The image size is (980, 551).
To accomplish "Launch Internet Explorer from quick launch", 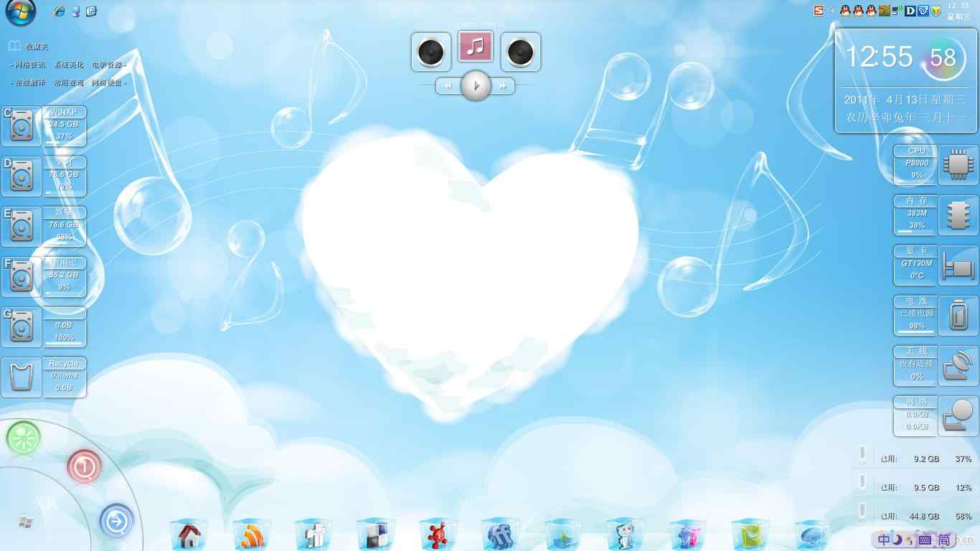I will [x=60, y=11].
